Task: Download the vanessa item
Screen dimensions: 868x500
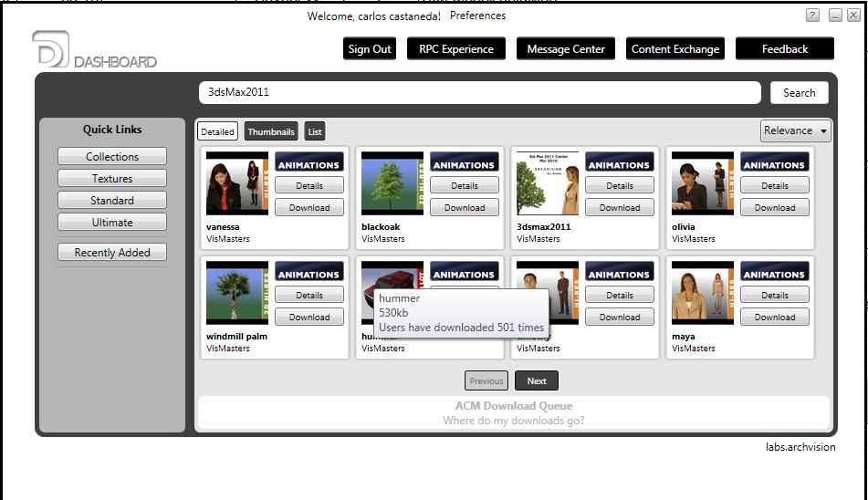Action: click(x=309, y=207)
